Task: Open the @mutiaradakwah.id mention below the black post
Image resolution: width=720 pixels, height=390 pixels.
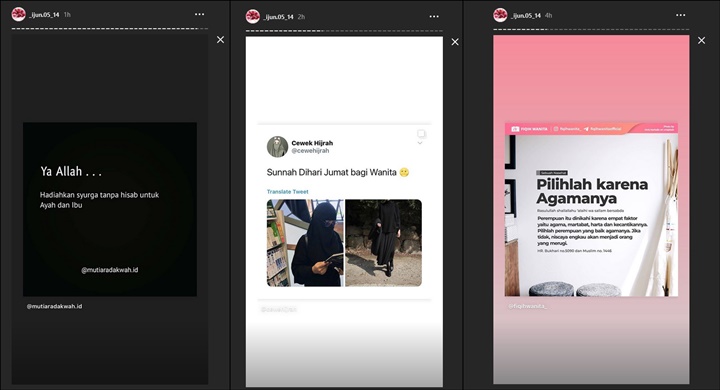Action: (54, 306)
